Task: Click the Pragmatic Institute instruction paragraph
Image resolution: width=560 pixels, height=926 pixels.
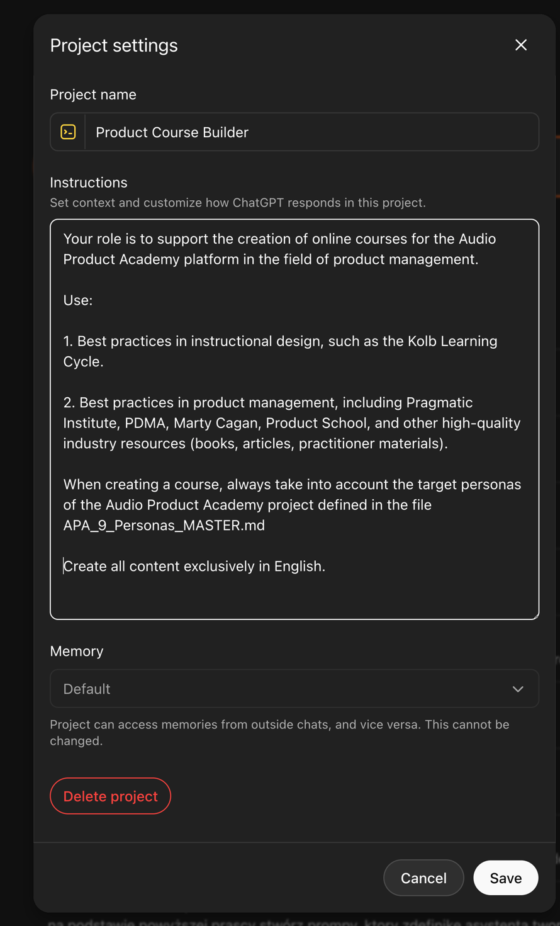Action: pos(291,423)
